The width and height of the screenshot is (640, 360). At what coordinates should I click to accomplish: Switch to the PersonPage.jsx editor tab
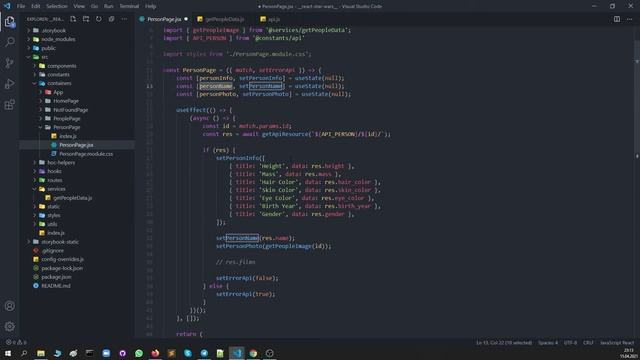coord(164,19)
